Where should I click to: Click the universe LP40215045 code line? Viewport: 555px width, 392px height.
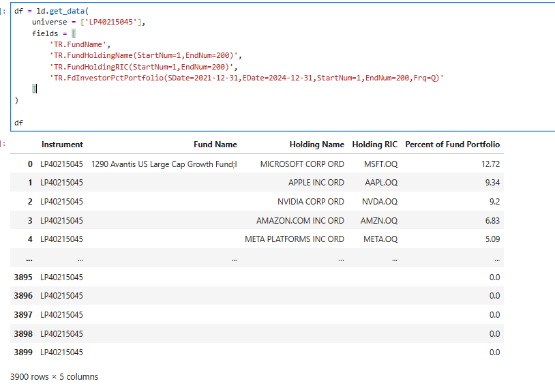[x=89, y=22]
